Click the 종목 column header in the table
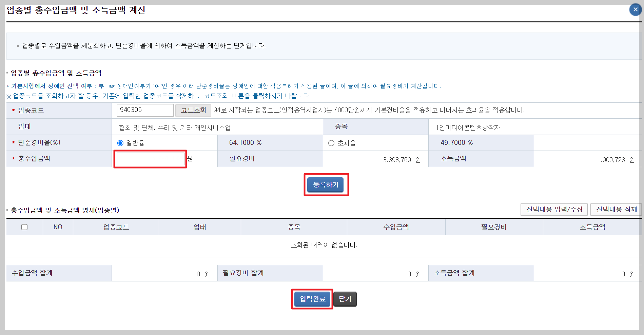The image size is (644, 335). coord(294,227)
